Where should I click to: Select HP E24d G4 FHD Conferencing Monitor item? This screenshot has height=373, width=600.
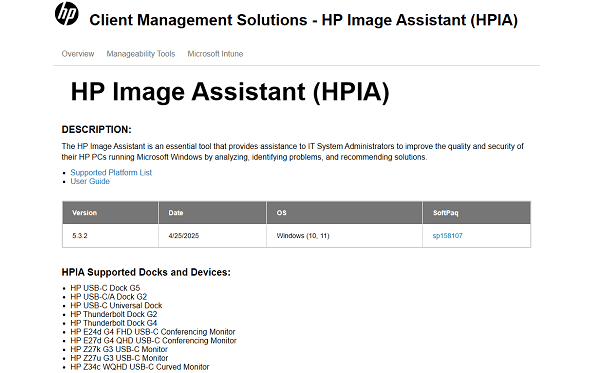(153, 332)
